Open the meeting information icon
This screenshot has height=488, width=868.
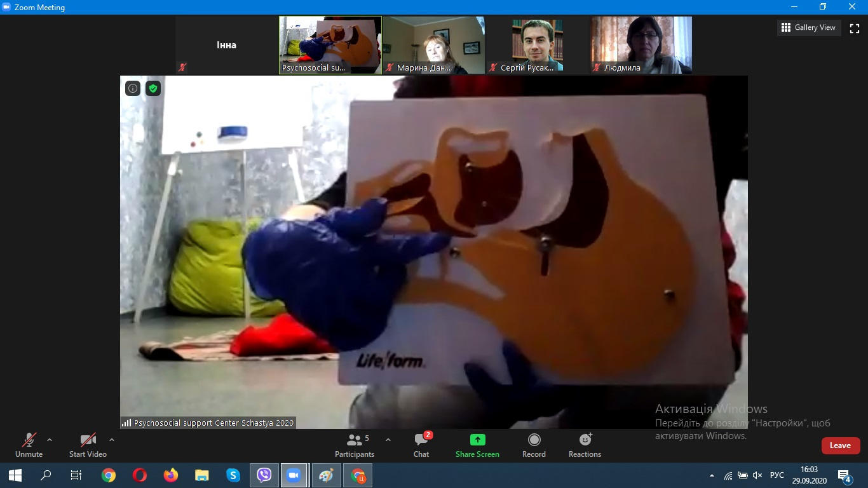[133, 88]
